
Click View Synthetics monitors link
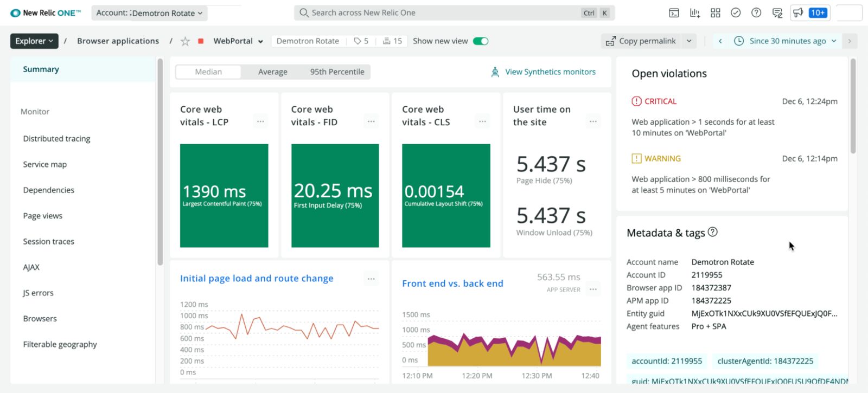(x=550, y=72)
